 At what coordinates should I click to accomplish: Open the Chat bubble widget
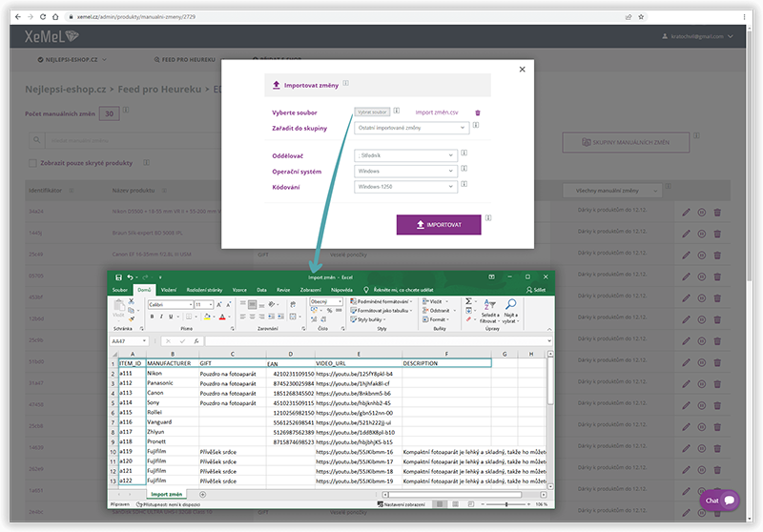(x=720, y=500)
